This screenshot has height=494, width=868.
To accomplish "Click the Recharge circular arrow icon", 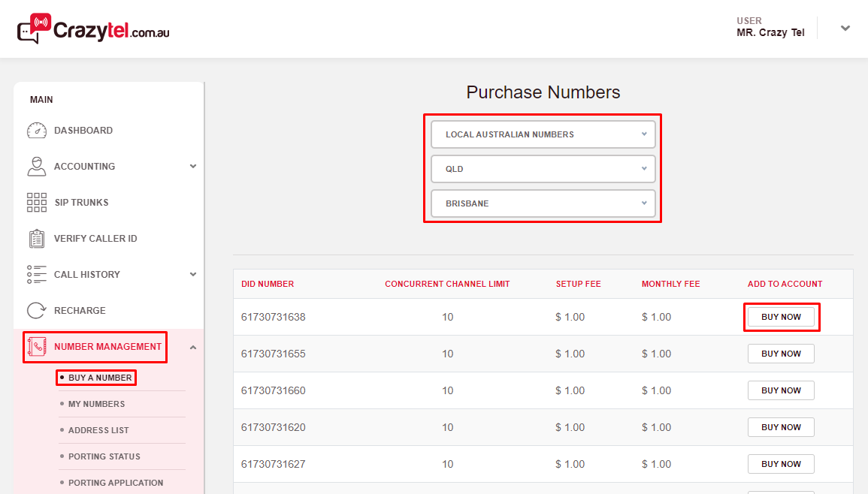I will coord(37,311).
